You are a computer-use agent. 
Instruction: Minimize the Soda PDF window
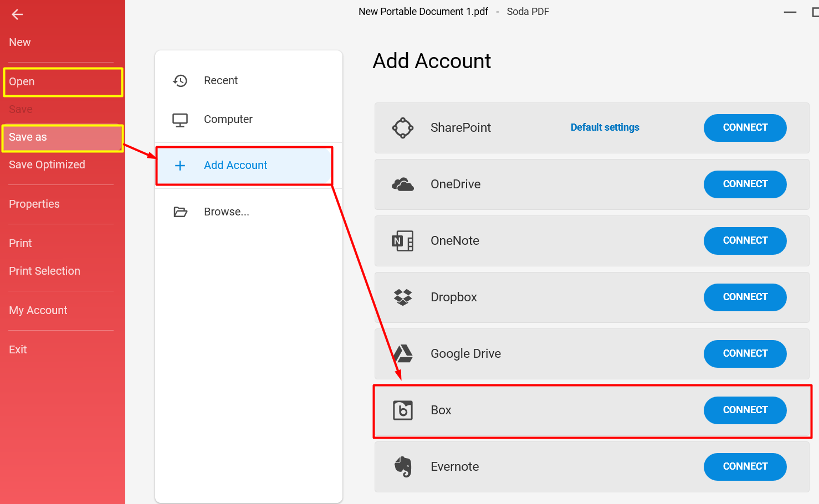(x=790, y=12)
